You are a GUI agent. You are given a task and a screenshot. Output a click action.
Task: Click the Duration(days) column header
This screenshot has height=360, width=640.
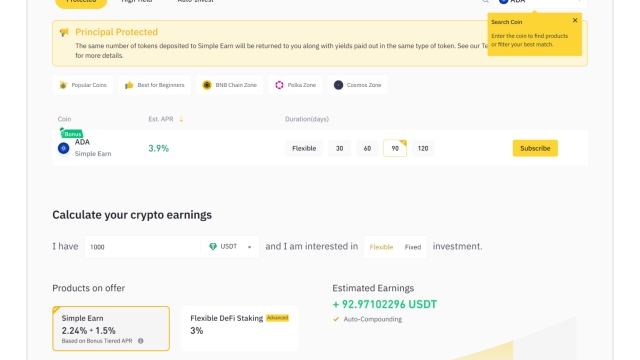pyautogui.click(x=307, y=119)
